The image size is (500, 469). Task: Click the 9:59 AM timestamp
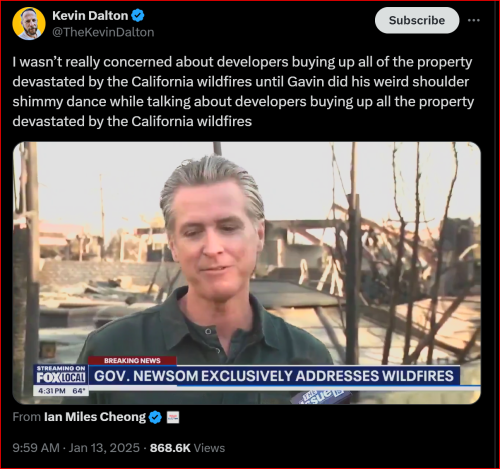(x=36, y=448)
